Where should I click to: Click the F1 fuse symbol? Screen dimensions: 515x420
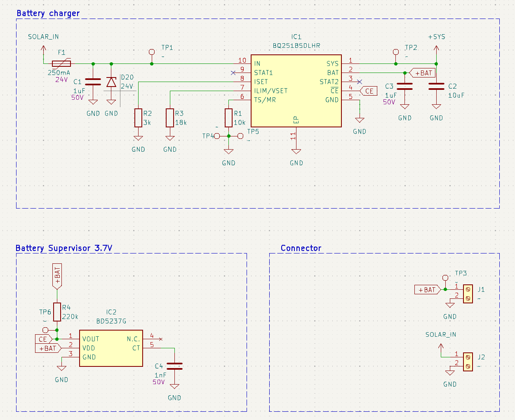pos(61,63)
